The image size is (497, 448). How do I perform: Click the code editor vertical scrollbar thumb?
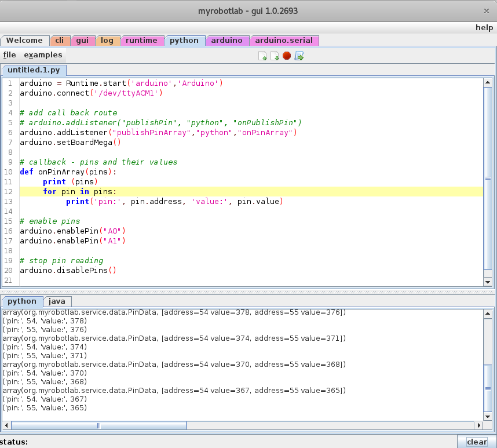click(488, 179)
